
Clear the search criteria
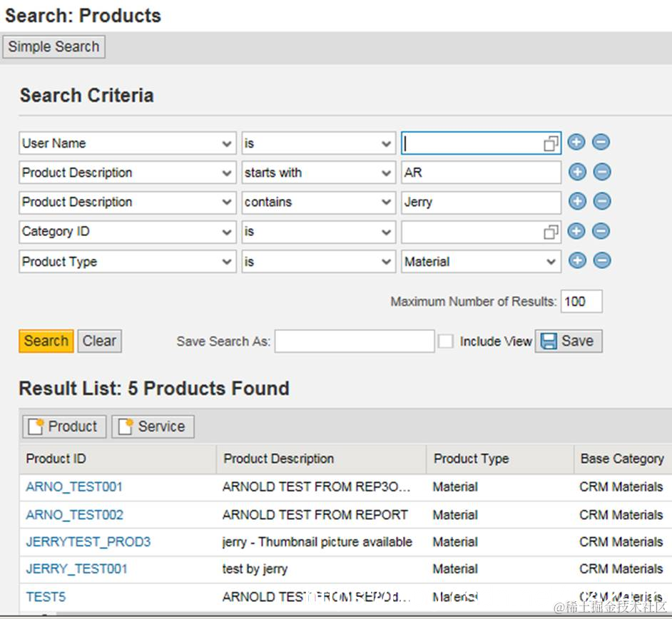pos(99,341)
